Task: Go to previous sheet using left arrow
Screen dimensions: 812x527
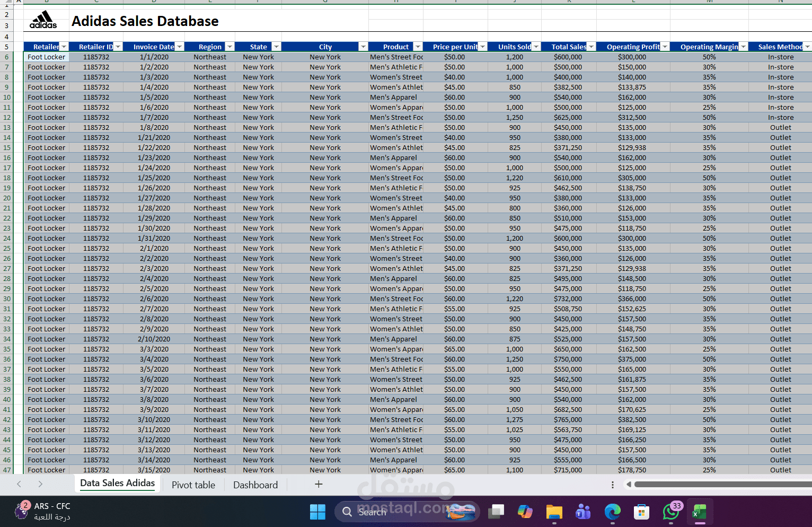Action: point(19,484)
